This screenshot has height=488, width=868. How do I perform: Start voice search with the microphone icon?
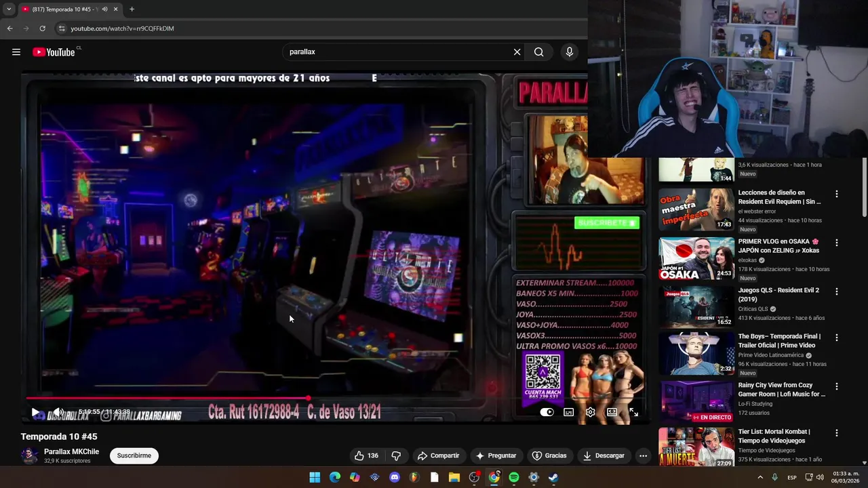[569, 52]
